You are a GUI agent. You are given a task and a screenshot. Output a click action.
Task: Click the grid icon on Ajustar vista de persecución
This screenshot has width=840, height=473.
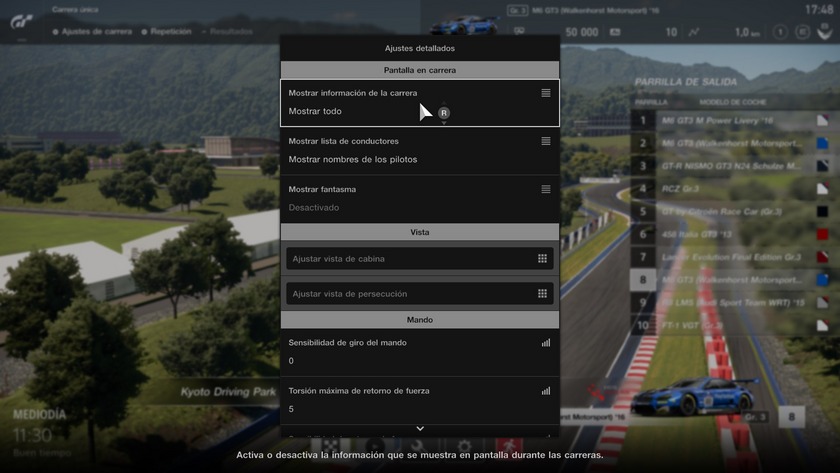click(542, 294)
